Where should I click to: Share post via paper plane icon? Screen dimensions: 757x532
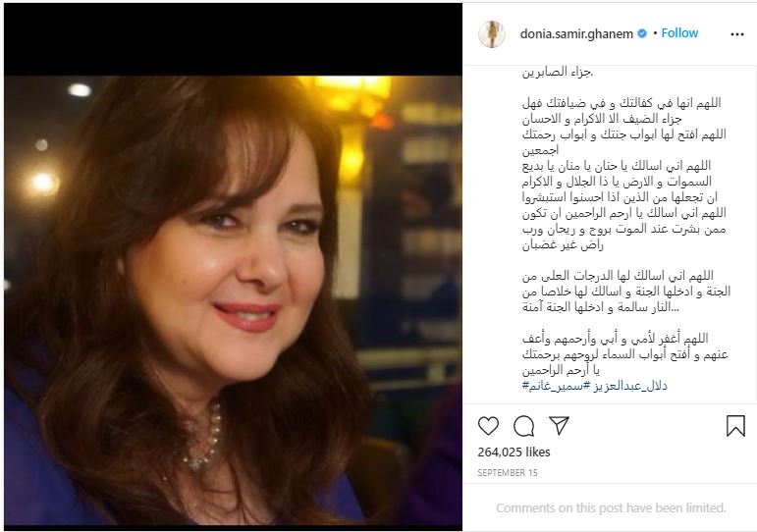pyautogui.click(x=559, y=426)
